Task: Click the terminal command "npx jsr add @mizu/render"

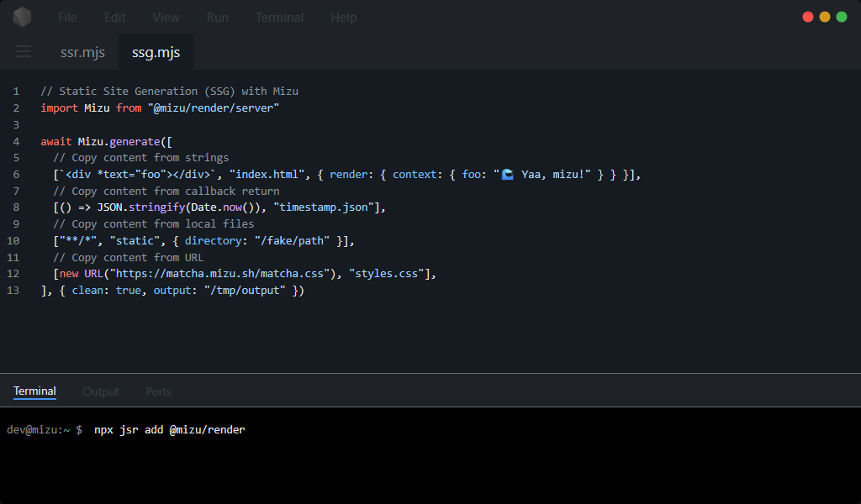Action: point(170,430)
